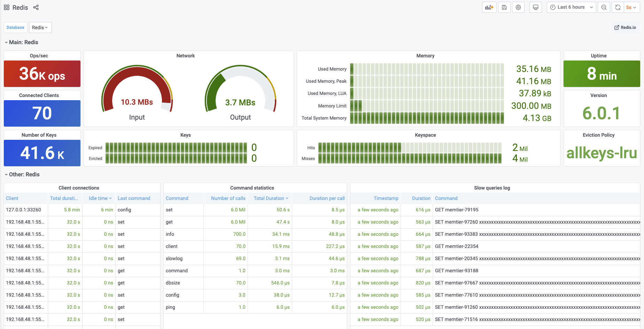Viewport: 644px width, 329px height.
Task: Open dashboard settings gear icon
Action: pos(518,7)
